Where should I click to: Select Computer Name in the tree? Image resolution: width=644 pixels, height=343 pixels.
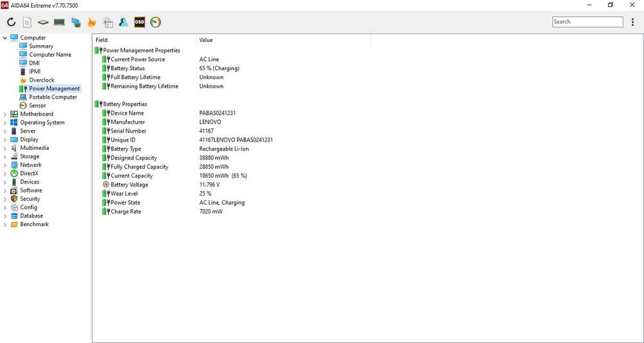[x=50, y=55]
